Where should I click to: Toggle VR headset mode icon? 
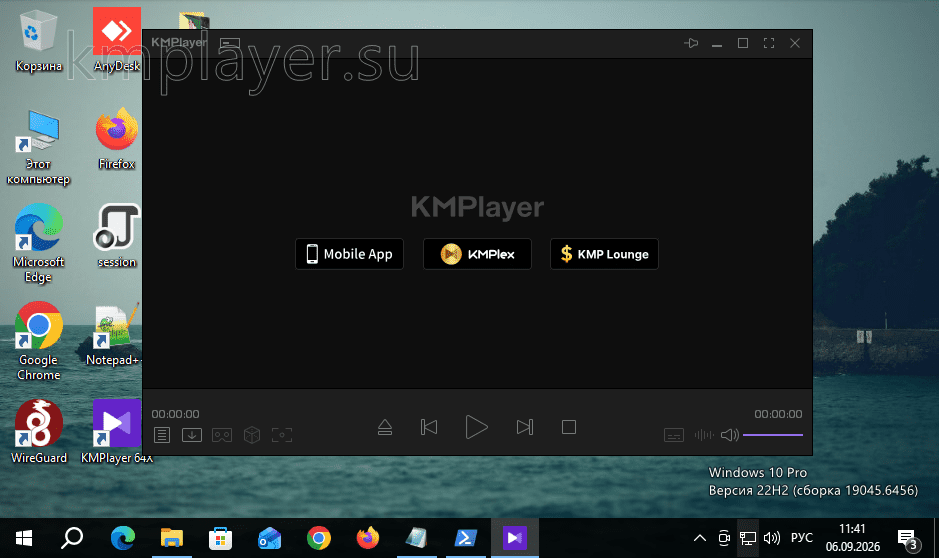[222, 435]
